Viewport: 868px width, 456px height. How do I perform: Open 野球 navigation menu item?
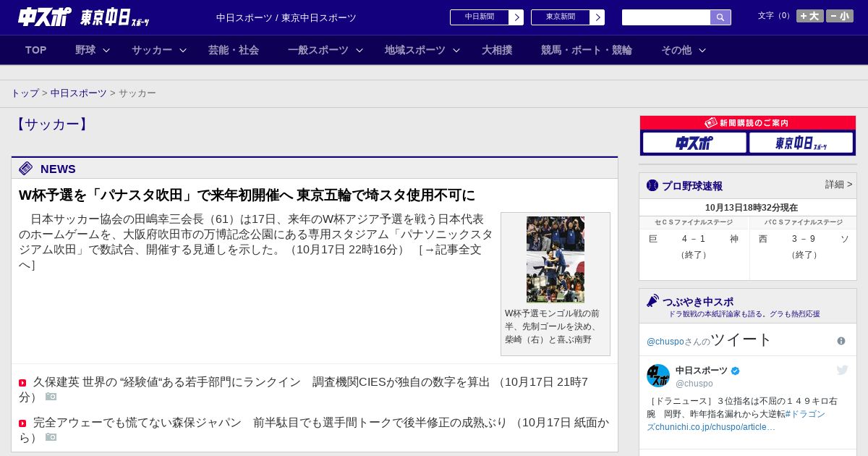[x=85, y=50]
